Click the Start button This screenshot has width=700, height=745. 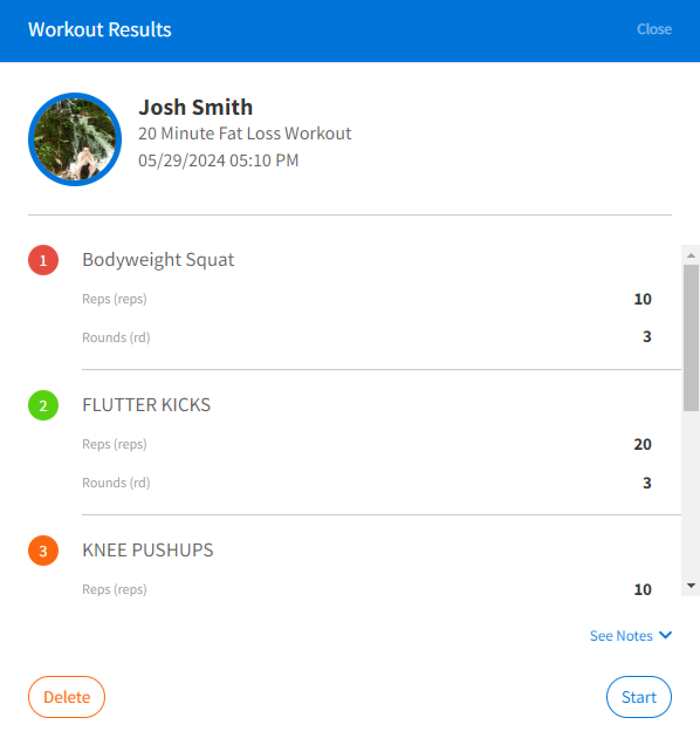[639, 697]
